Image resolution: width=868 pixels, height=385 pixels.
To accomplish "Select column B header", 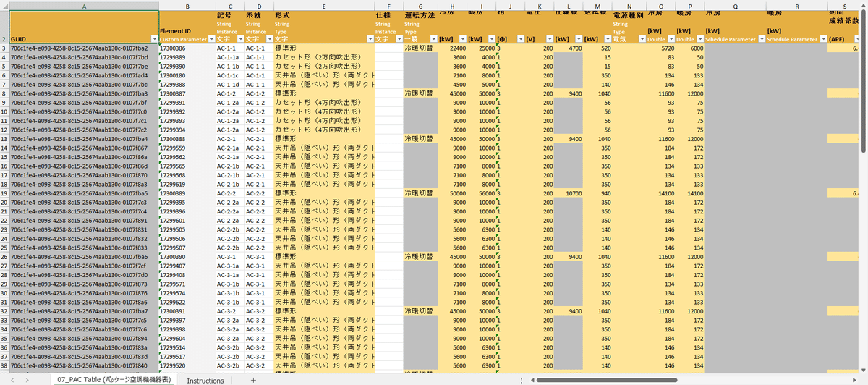I will [x=187, y=5].
